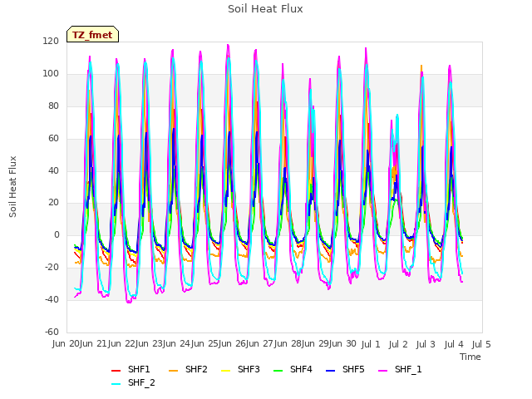Click the 20 y-axis tick label

pos(53,203)
